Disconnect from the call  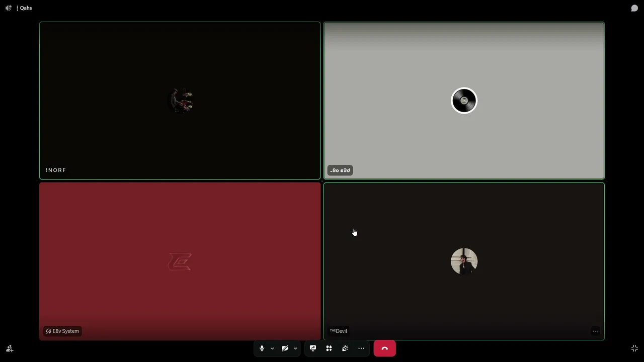point(385,348)
